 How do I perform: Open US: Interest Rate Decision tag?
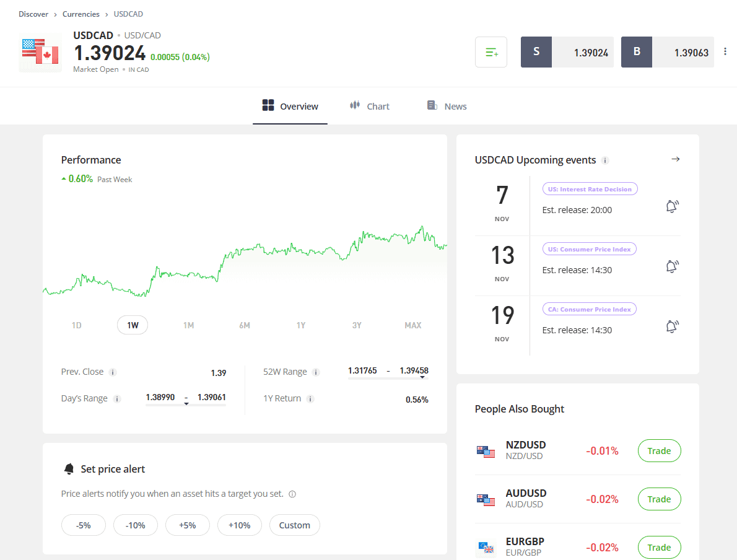pyautogui.click(x=590, y=189)
